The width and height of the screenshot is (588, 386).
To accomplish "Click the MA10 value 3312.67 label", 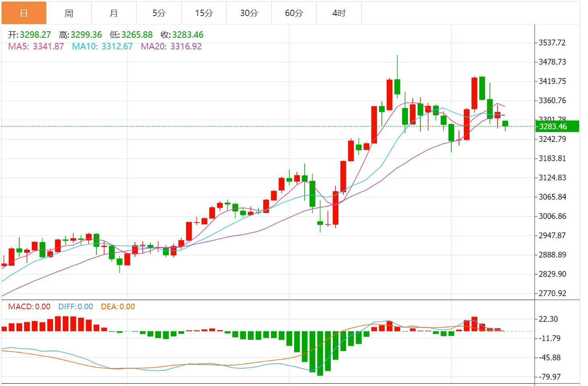I will [x=102, y=47].
